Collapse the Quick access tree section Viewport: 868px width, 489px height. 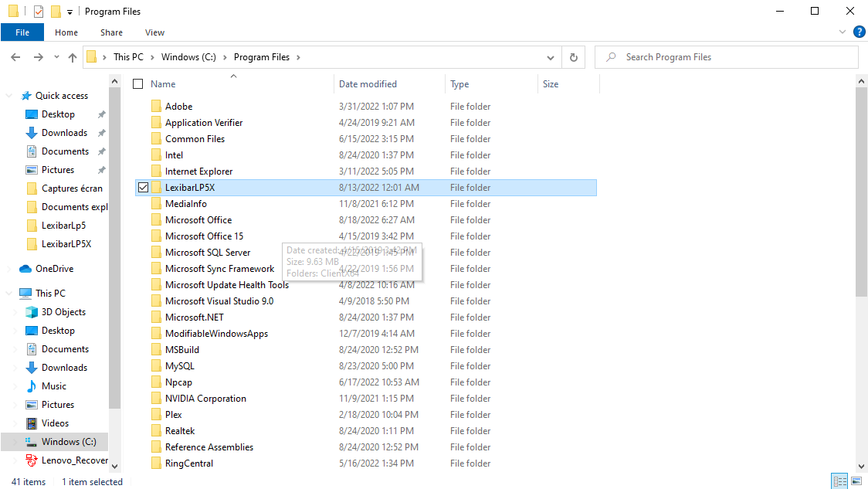click(x=9, y=96)
